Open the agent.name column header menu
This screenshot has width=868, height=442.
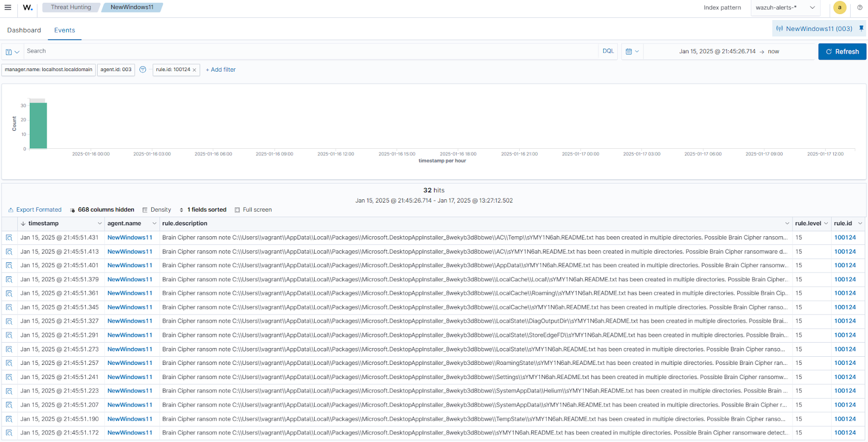click(155, 224)
